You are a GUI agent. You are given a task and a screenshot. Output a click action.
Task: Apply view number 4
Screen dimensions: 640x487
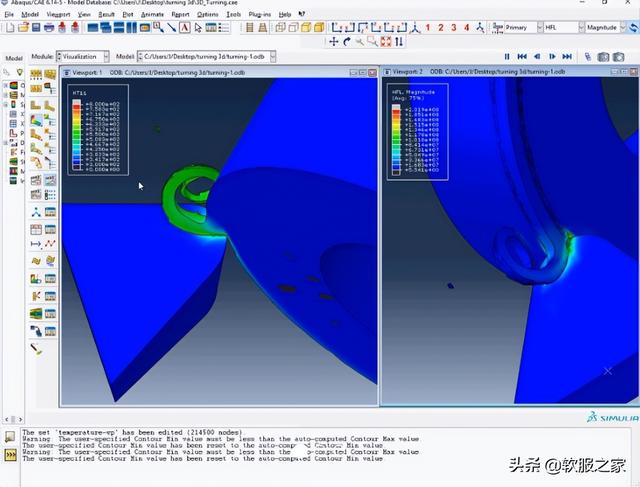[467, 28]
